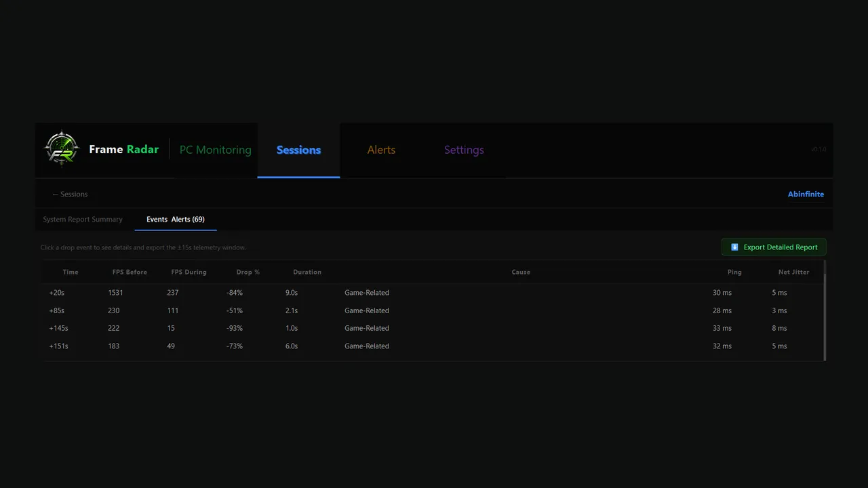Click the -51% drop value
The image size is (868, 488).
click(x=235, y=310)
